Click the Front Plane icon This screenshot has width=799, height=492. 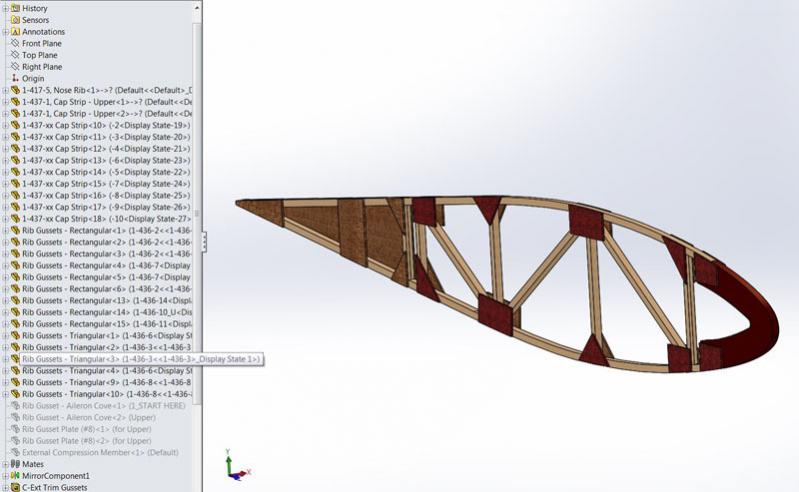coord(15,43)
